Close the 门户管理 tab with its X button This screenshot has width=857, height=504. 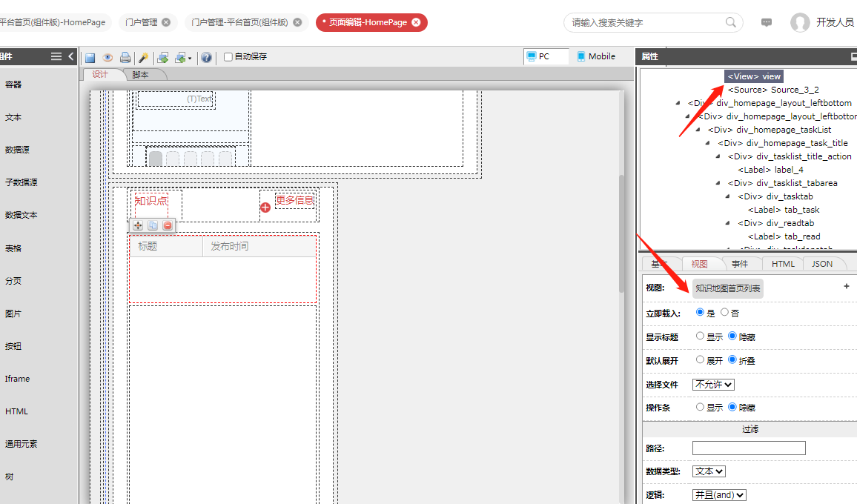(x=166, y=22)
